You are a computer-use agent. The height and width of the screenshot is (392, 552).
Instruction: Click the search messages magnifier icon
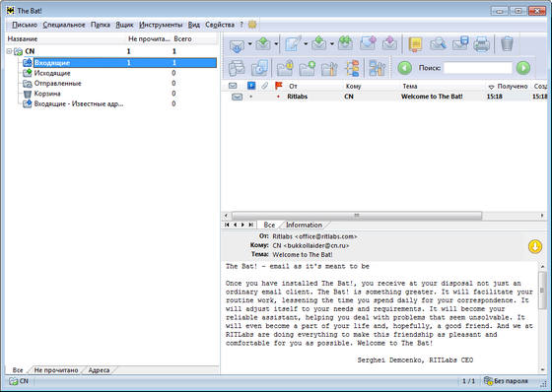click(438, 44)
